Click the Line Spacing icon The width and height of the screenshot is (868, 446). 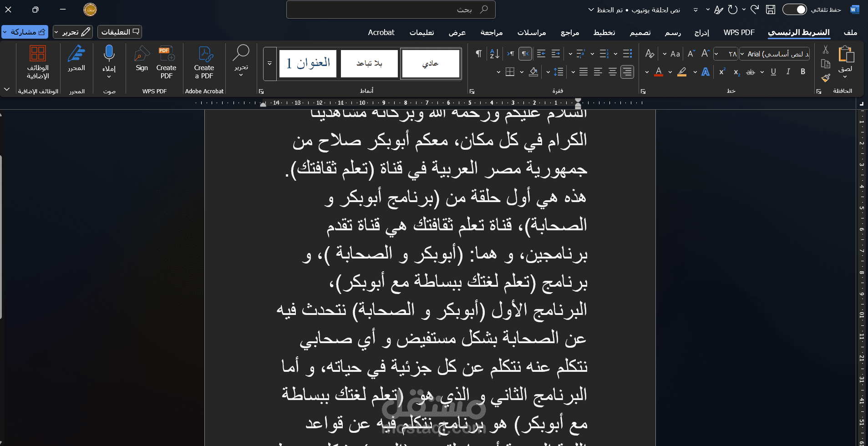(x=558, y=72)
